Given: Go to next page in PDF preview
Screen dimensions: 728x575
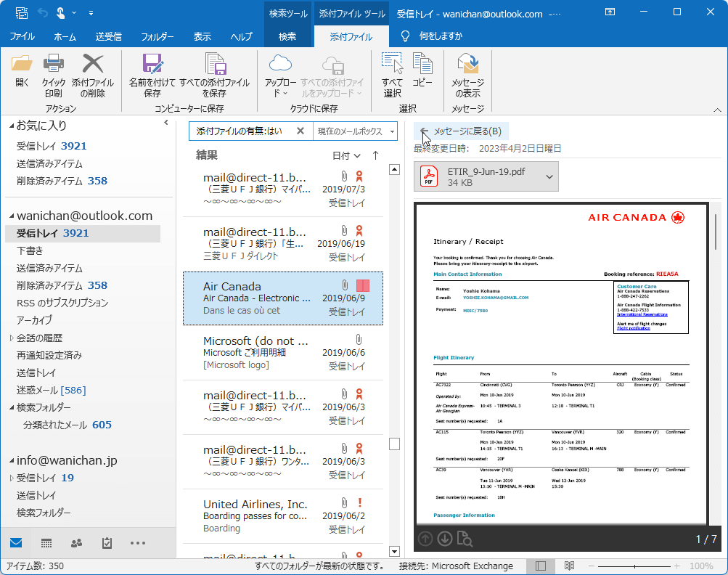Looking at the screenshot, I should point(445,539).
